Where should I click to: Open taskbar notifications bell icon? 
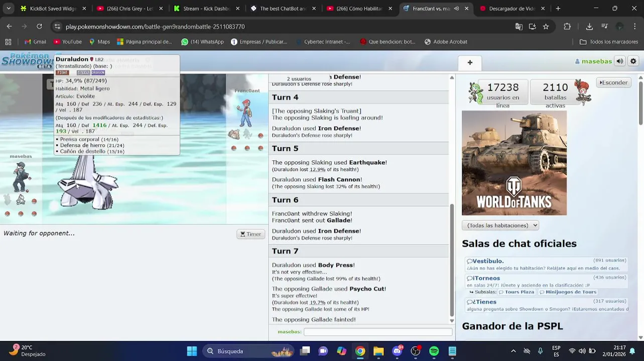click(x=632, y=351)
